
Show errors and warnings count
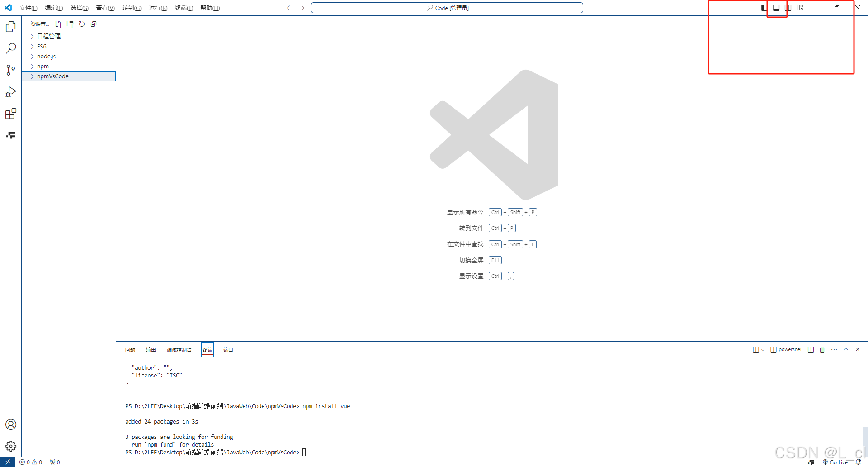(31, 462)
